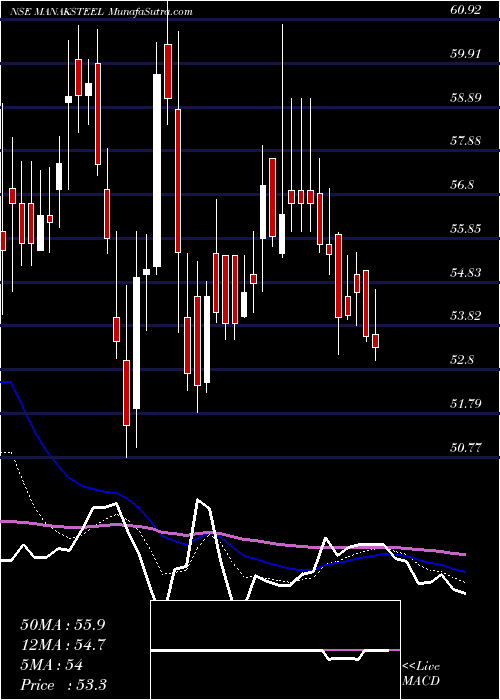
Task: Click inside the MACD indicator box
Action: (x=275, y=650)
